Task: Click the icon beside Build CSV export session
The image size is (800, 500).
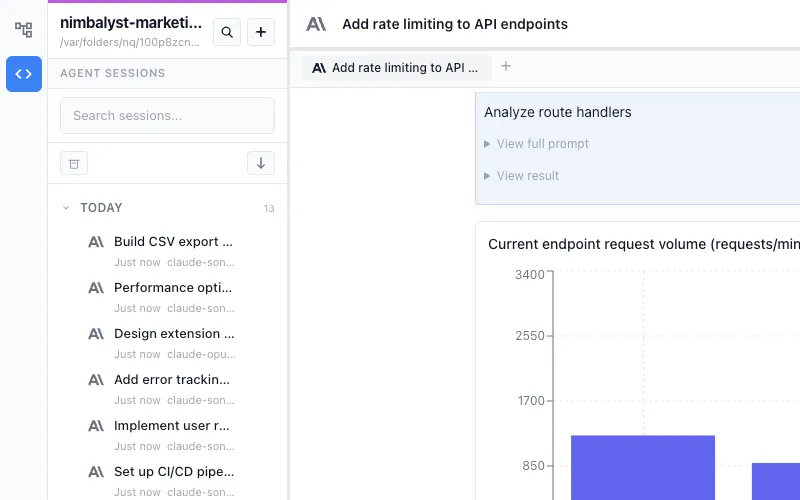Action: click(x=96, y=242)
